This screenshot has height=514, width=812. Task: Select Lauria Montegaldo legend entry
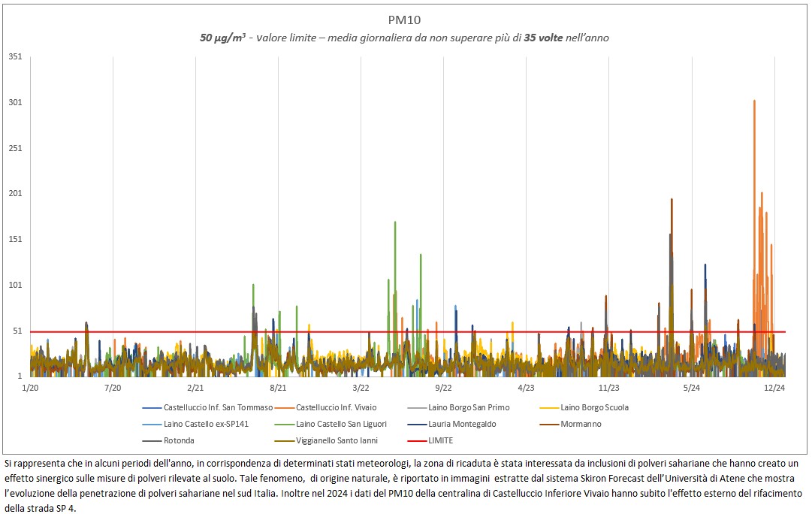pos(462,424)
